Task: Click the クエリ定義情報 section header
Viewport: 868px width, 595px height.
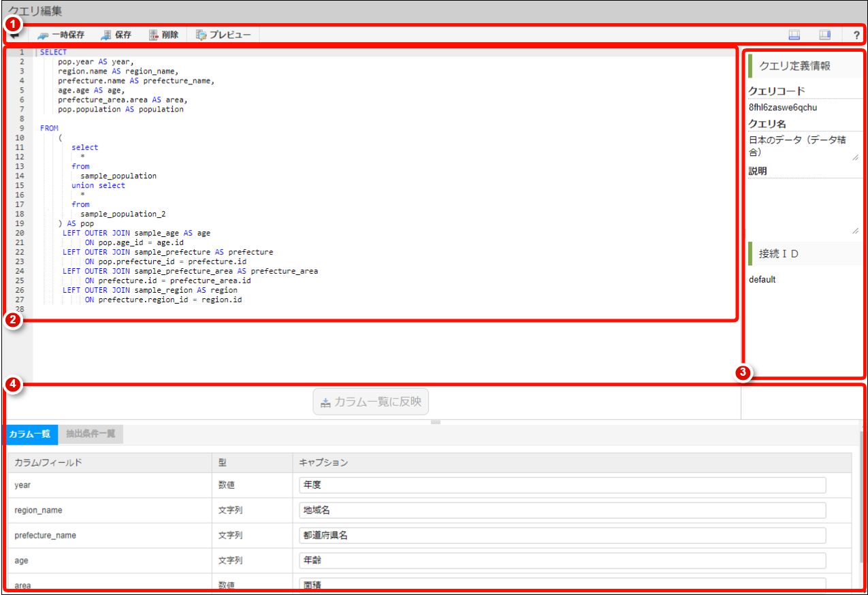Action: click(x=805, y=66)
